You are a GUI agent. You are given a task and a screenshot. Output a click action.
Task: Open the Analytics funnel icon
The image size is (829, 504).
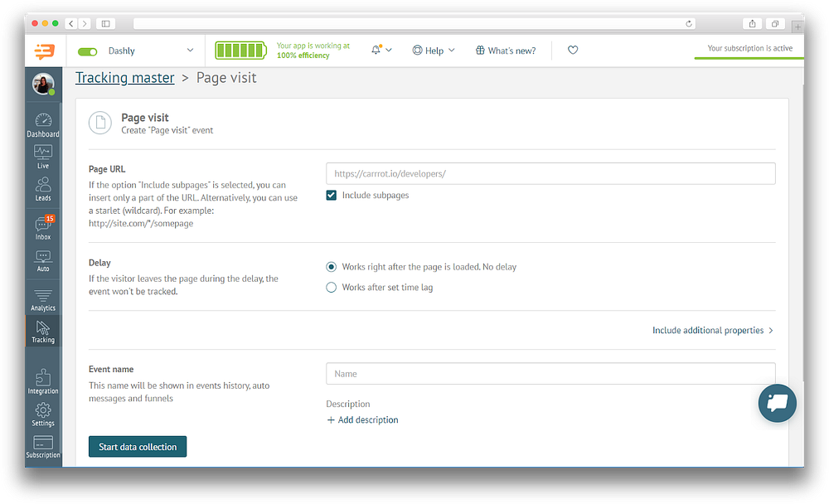pyautogui.click(x=43, y=300)
